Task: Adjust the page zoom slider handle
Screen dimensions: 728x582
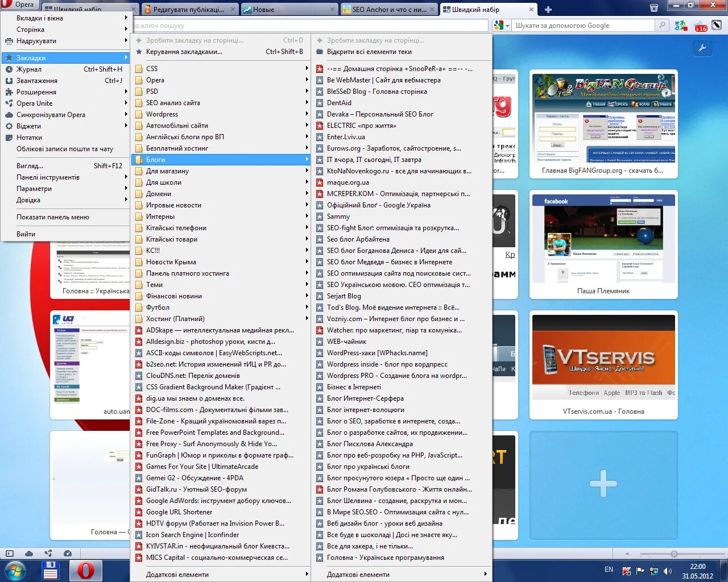Action: click(674, 554)
